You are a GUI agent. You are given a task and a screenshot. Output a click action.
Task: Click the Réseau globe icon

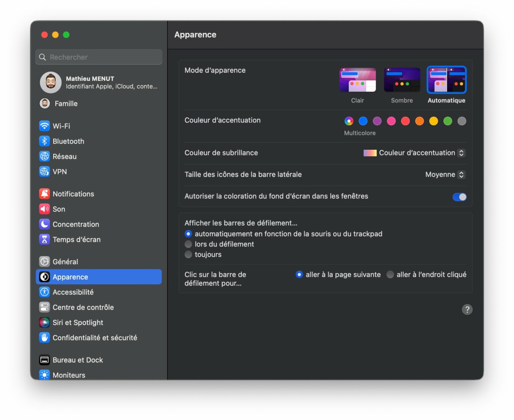pyautogui.click(x=45, y=156)
